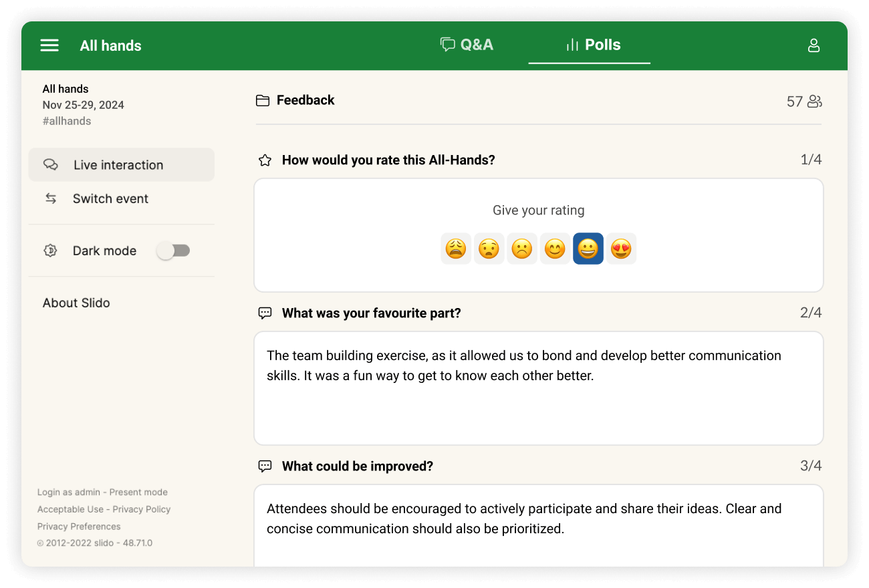This screenshot has width=869, height=588.
Task: Click the favourite part answer text area
Action: click(538, 388)
